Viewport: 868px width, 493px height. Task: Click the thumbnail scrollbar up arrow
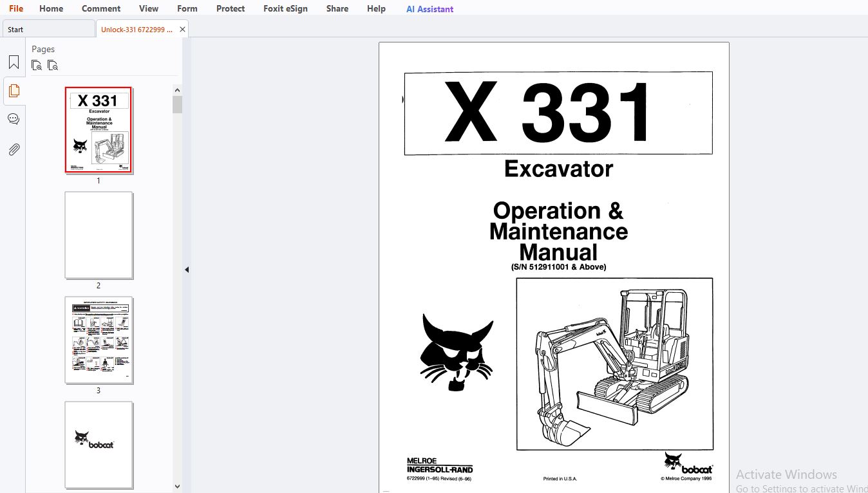[x=177, y=90]
